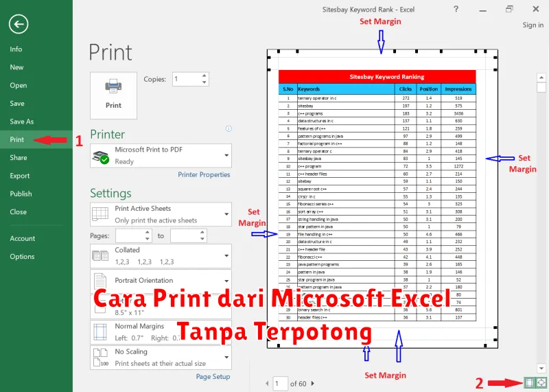
Task: Click the current page number field
Action: (x=280, y=384)
